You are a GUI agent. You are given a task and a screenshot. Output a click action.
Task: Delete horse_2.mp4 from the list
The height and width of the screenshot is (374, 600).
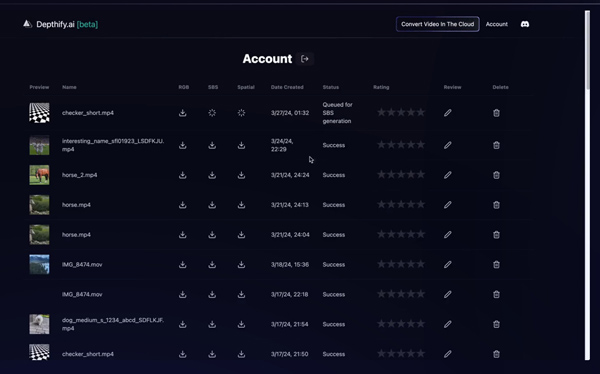(x=496, y=175)
